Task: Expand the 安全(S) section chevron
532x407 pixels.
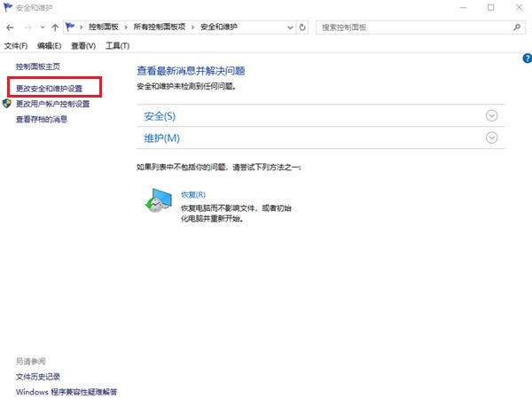Action: [x=491, y=115]
